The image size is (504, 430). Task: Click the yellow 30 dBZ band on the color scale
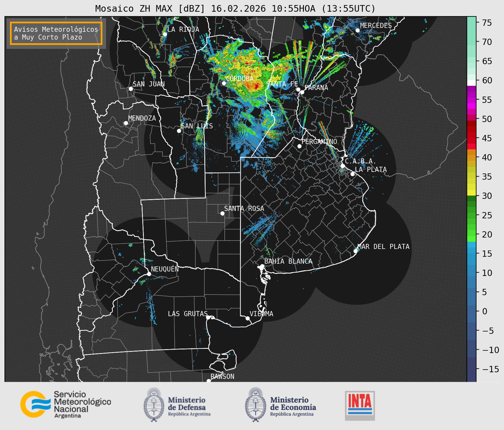point(471,193)
